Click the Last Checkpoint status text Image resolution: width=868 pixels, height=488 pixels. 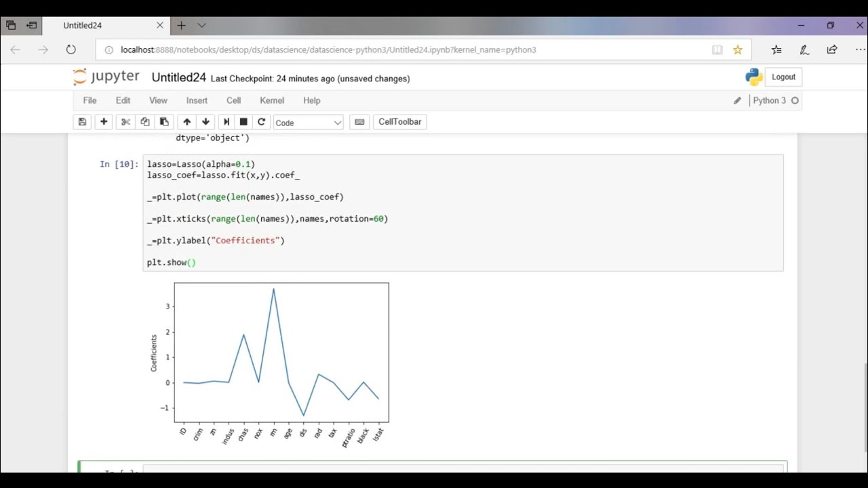pyautogui.click(x=310, y=79)
